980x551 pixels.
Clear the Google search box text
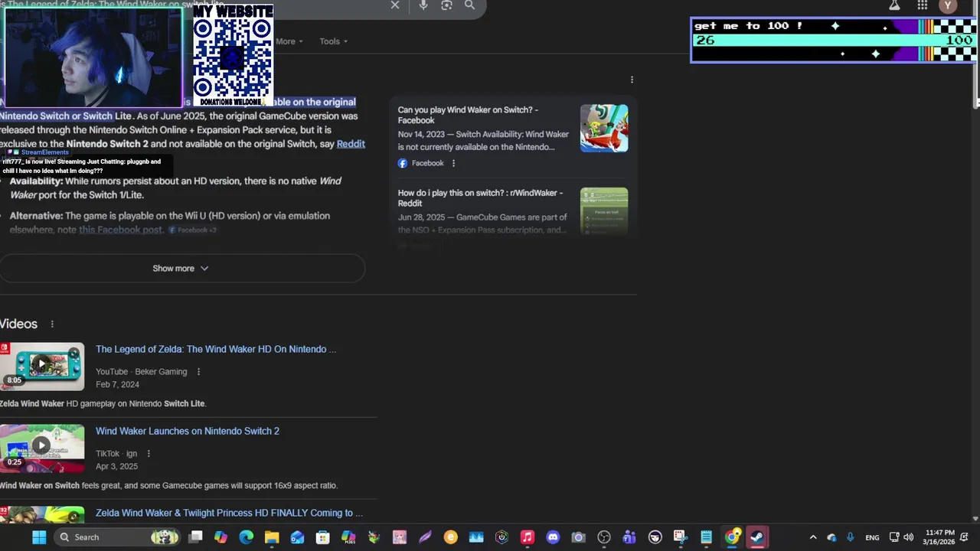click(x=395, y=5)
